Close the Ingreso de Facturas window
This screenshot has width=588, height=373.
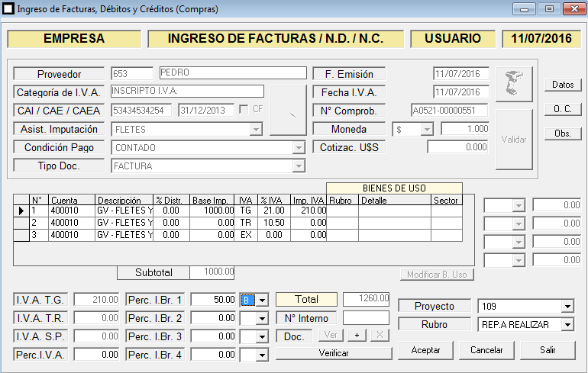pos(574,9)
